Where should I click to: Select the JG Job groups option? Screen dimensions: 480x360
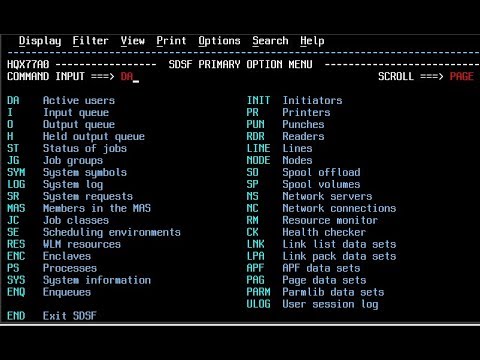[x=55, y=161]
